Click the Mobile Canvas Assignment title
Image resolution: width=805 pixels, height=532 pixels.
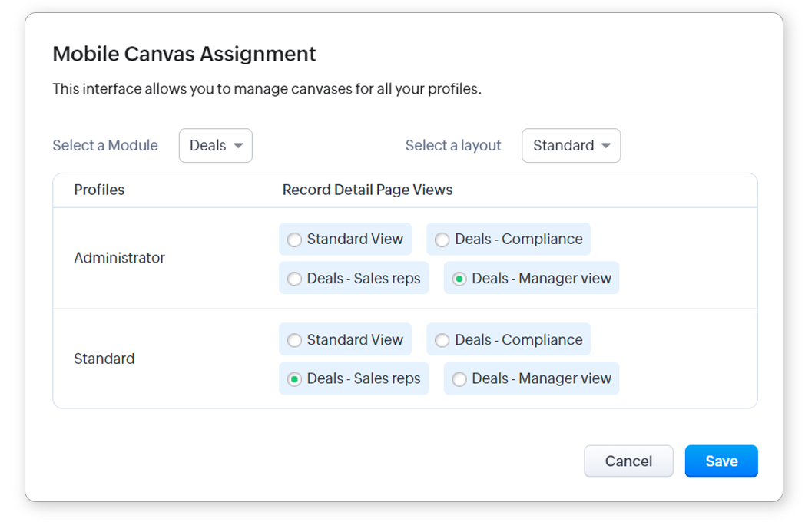click(184, 55)
